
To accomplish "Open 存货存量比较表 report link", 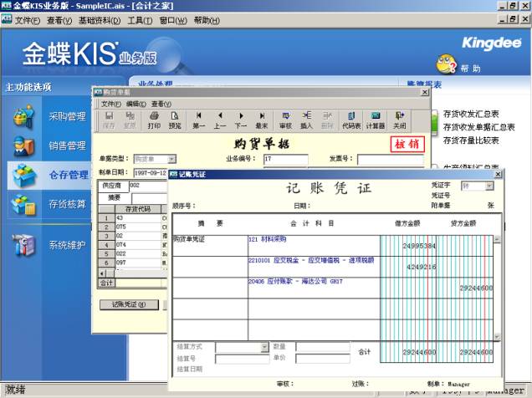I will (x=471, y=140).
